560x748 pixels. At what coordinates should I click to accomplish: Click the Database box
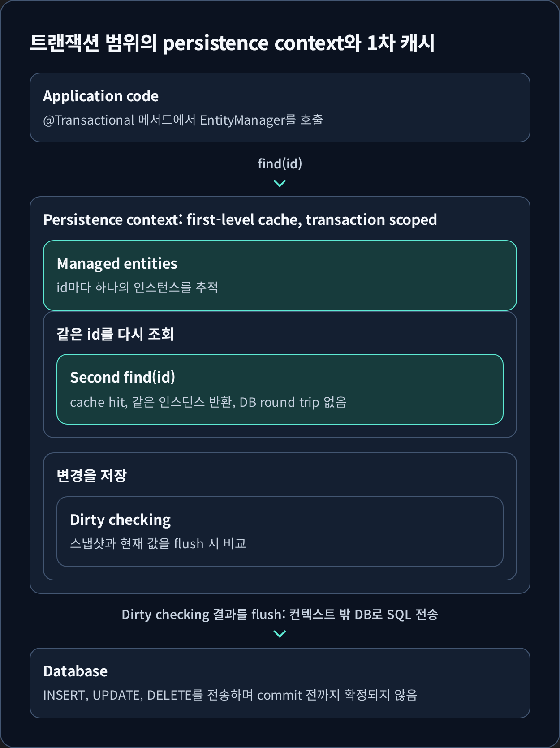pos(280,683)
